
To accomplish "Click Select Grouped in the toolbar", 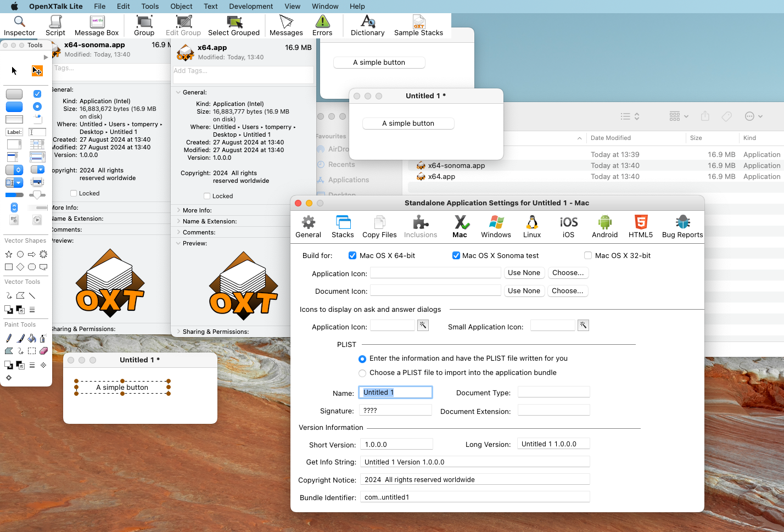I will tap(234, 26).
